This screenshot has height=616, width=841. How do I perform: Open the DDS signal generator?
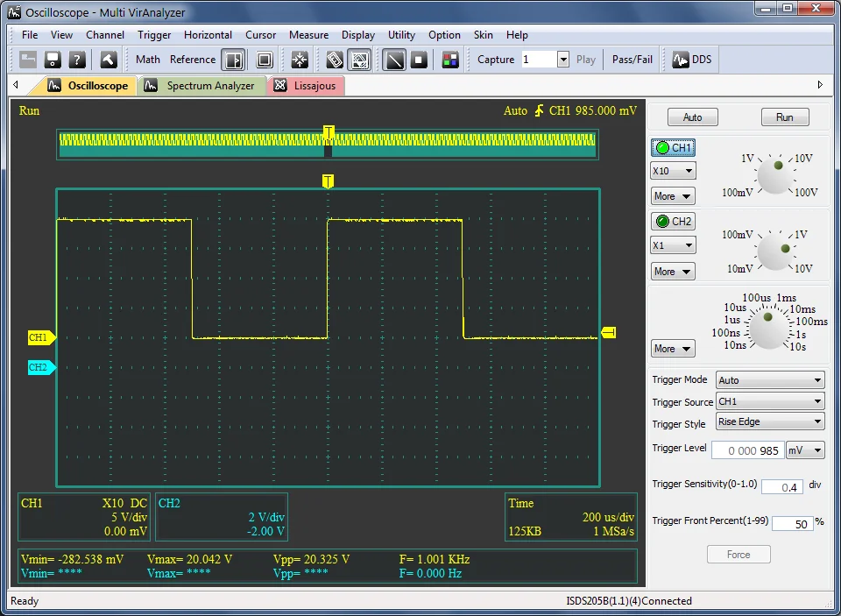(691, 60)
